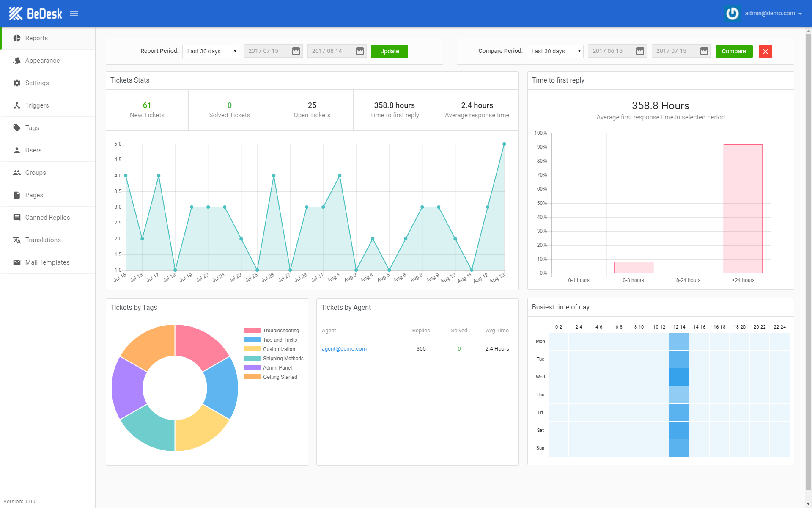The width and height of the screenshot is (812, 508).
Task: Open calendar picker for compare end date
Action: pos(704,51)
